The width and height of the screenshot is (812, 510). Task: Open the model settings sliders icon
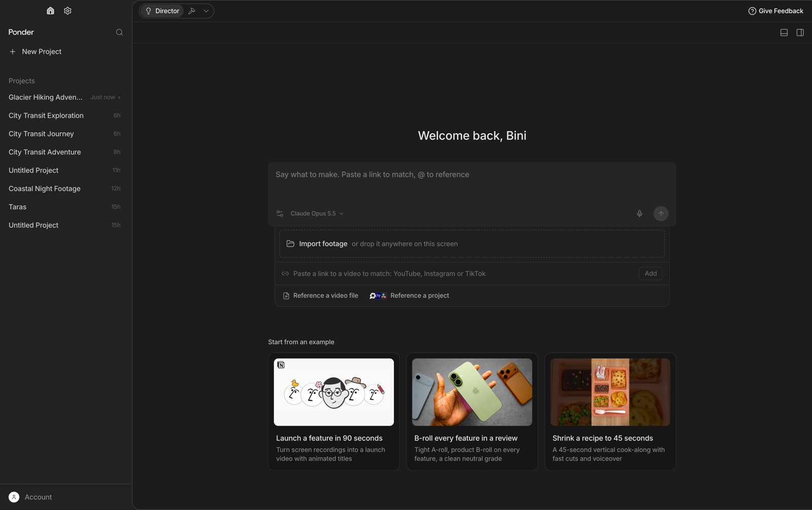tap(280, 213)
